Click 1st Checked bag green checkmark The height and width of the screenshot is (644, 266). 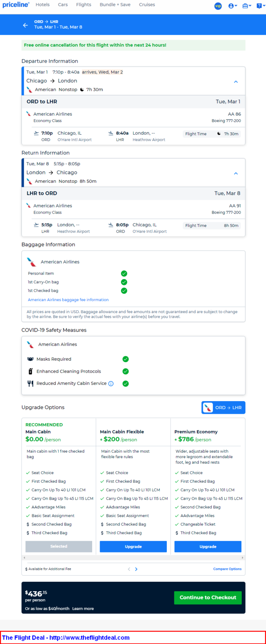[x=124, y=290]
